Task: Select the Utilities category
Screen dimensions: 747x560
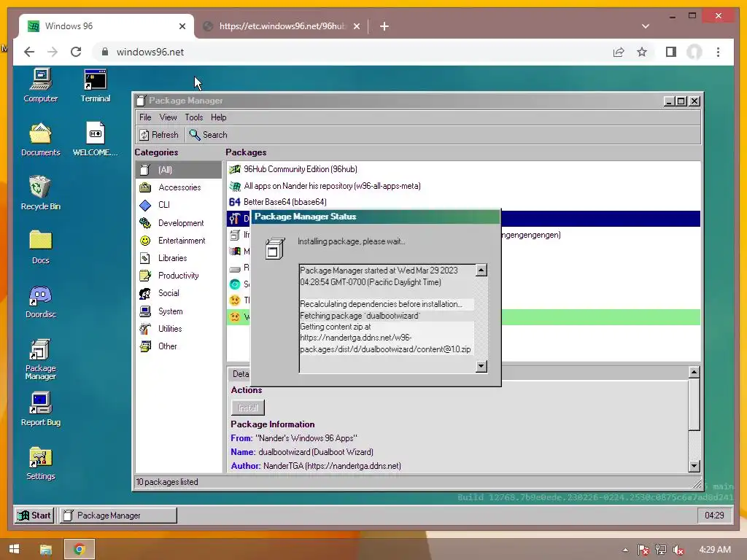Action: click(x=179, y=329)
